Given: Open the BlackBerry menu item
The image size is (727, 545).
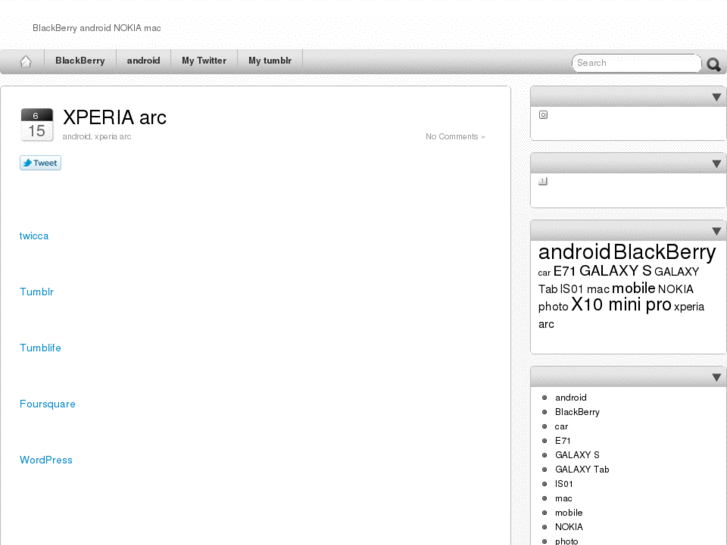Looking at the screenshot, I should click(x=80, y=61).
